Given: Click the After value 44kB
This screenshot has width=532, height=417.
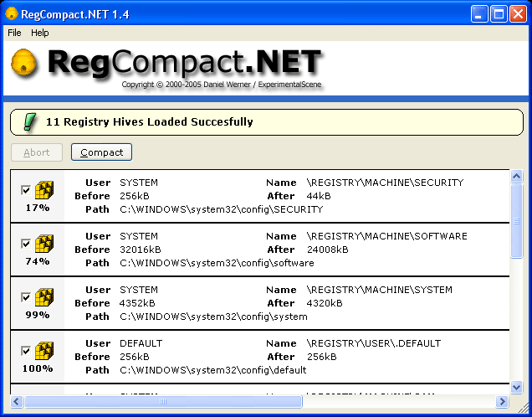Looking at the screenshot, I should (x=319, y=196).
